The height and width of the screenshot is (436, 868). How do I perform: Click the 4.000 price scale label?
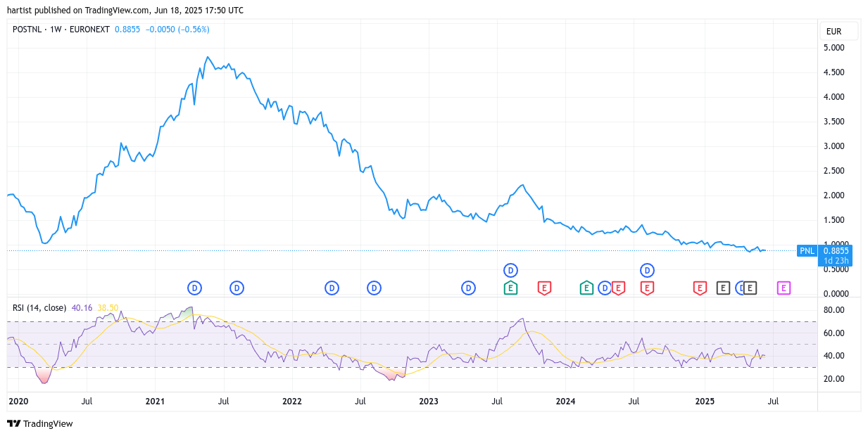tap(834, 97)
